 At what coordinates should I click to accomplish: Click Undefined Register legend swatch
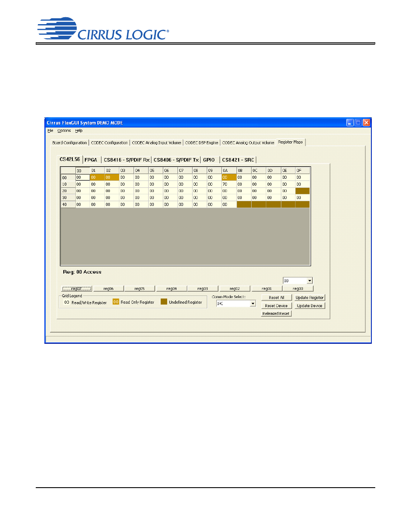tap(164, 302)
